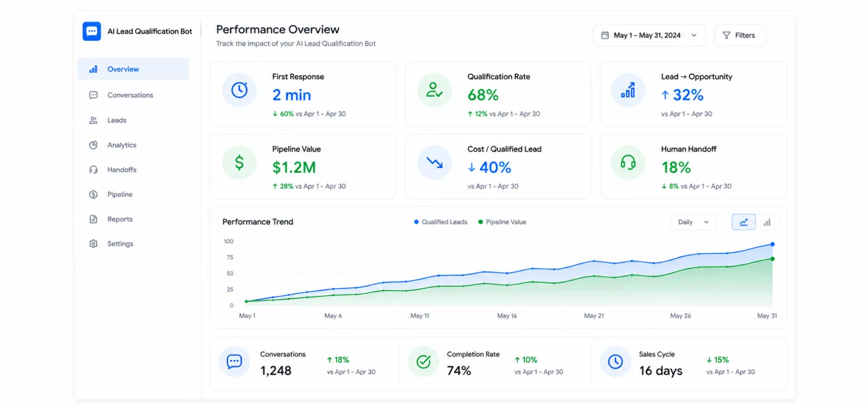Click the Qualification Rate person-check icon
868x408 pixels.
435,90
